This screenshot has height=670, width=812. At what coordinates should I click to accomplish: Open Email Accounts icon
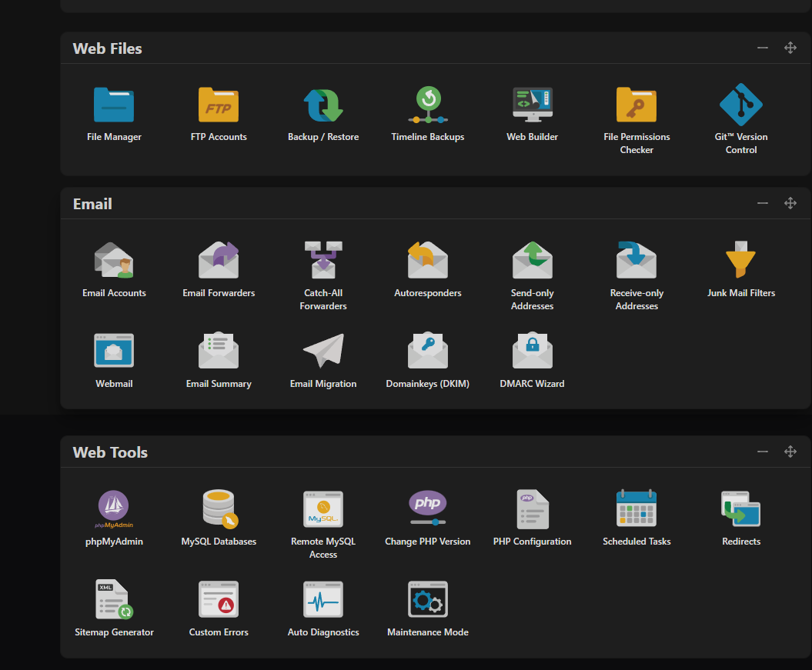pos(114,260)
